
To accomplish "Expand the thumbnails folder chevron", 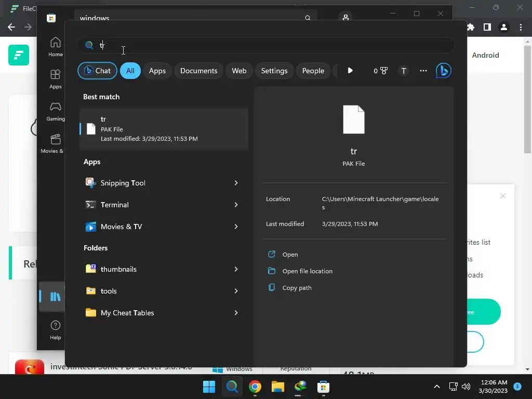I will coord(236,269).
